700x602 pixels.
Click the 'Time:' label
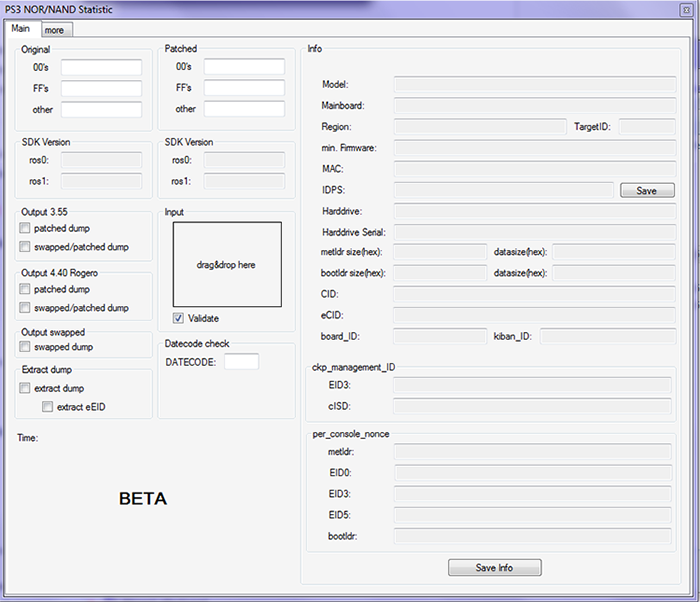(x=28, y=438)
